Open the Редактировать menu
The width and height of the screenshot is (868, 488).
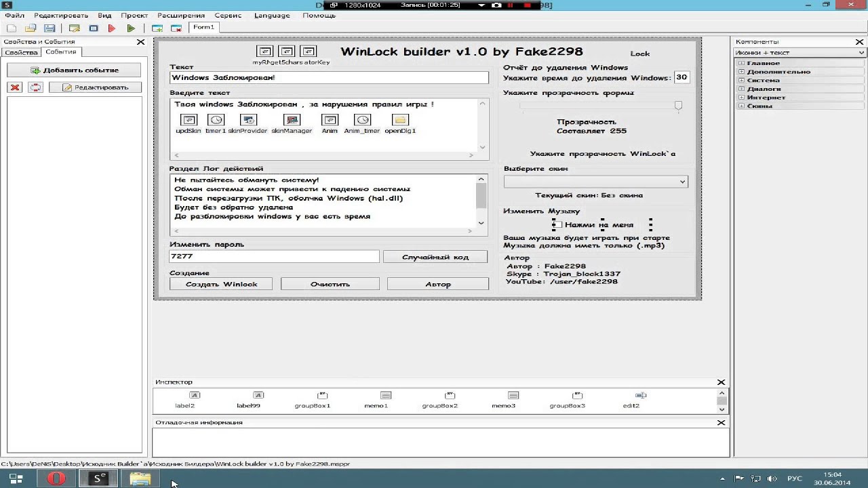pyautogui.click(x=60, y=15)
